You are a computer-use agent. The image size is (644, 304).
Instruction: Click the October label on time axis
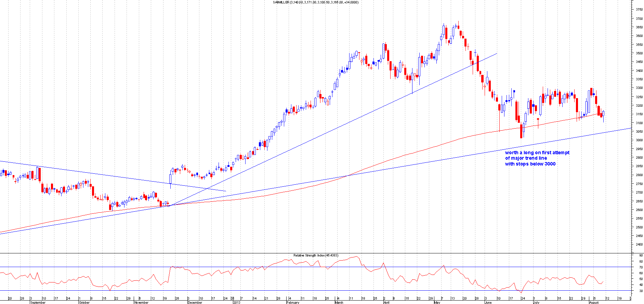[x=84, y=302]
